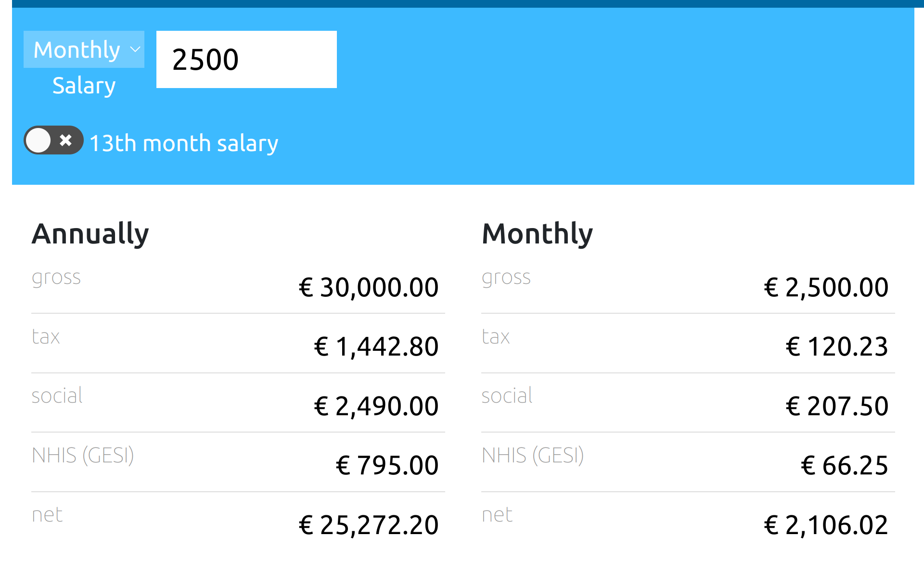Viewport: 924px width, 562px height.
Task: Click the Salary label under the dropdown
Action: click(84, 86)
